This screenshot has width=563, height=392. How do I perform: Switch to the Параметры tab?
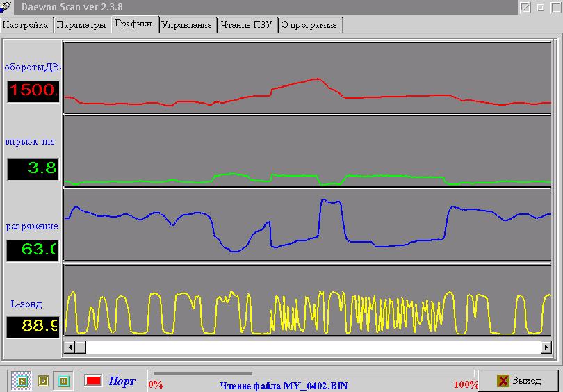pos(82,25)
